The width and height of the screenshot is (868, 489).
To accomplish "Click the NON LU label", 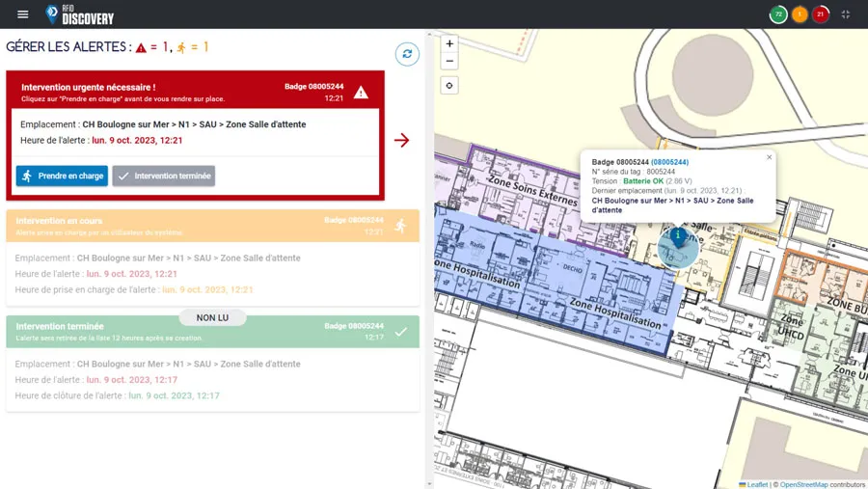I will (212, 318).
